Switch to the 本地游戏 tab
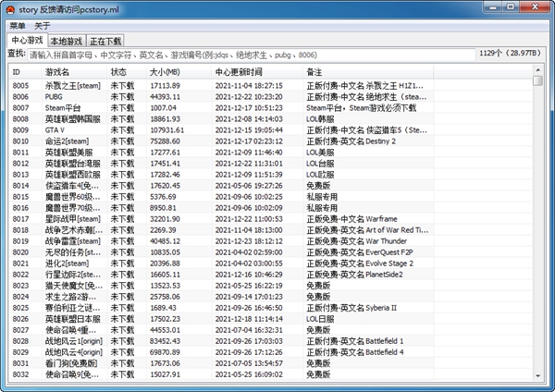Screen dimensions: 555x392 click(x=67, y=42)
